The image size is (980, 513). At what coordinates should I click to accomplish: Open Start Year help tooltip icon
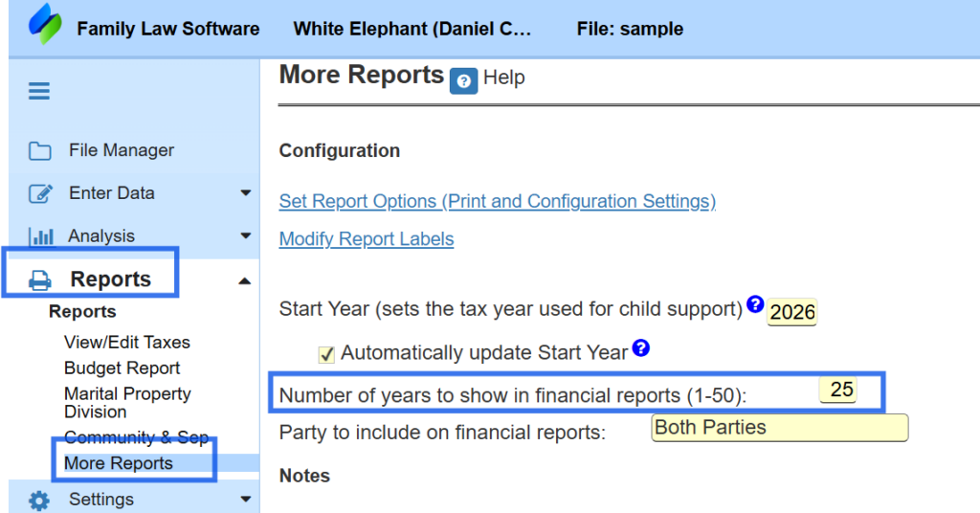755,305
